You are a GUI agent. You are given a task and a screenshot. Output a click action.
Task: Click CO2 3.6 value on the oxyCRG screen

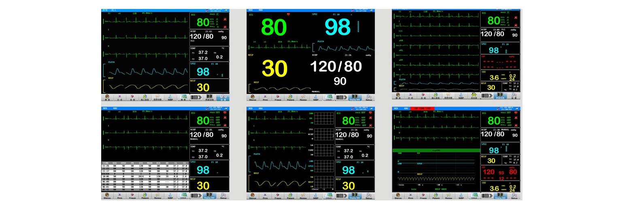[494, 189]
